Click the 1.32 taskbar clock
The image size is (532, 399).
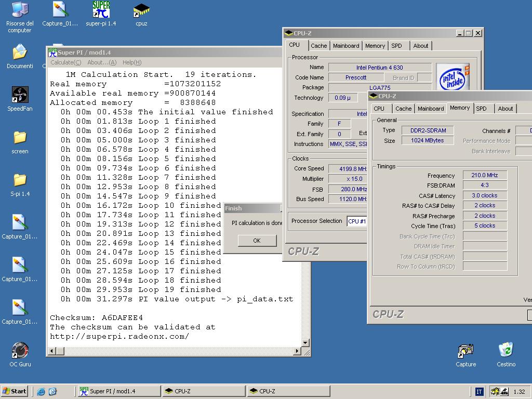[519, 392]
